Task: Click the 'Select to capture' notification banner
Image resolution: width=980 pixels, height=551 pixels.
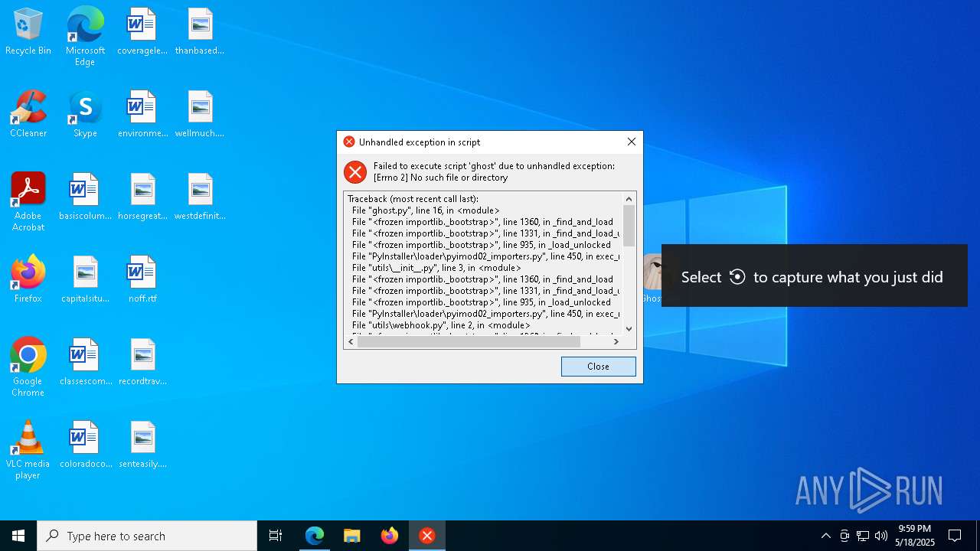Action: 815,276
